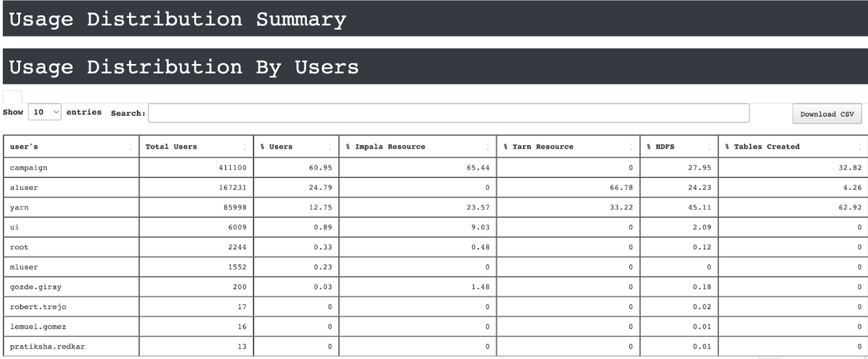Sort by the % HDFS sort arrows

(x=709, y=147)
